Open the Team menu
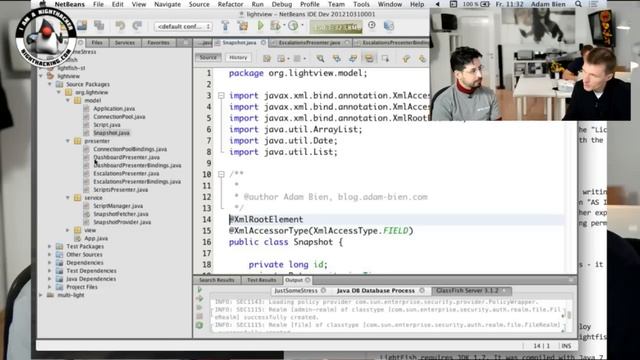640x360 pixels. 336,4
